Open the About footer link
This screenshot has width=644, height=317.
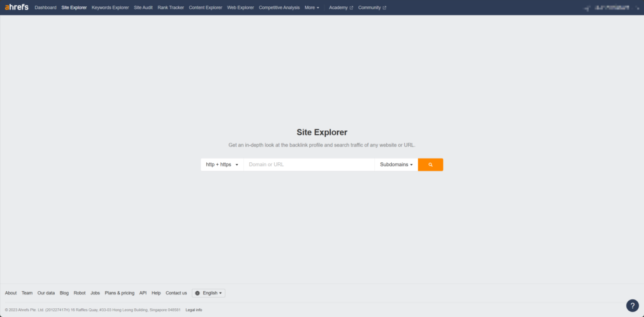click(11, 293)
